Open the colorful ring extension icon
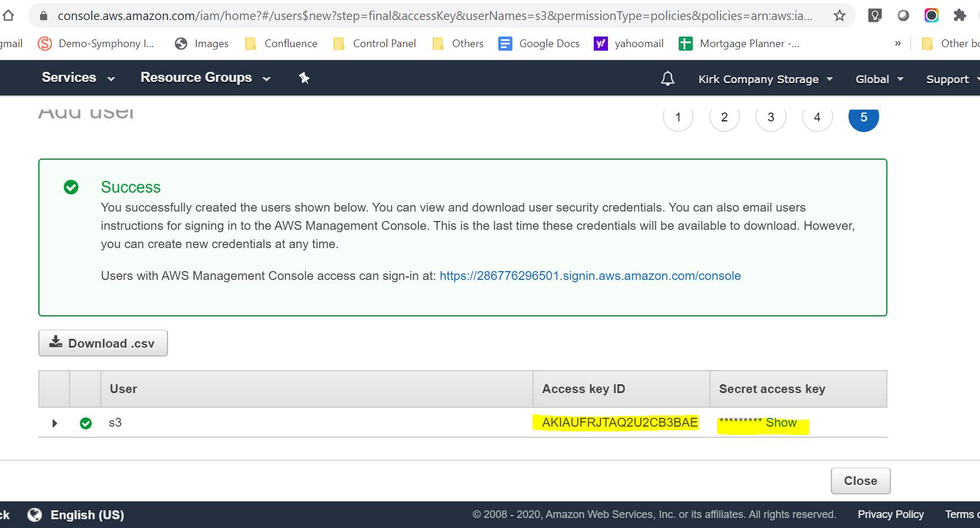Image resolution: width=980 pixels, height=528 pixels. click(932, 15)
